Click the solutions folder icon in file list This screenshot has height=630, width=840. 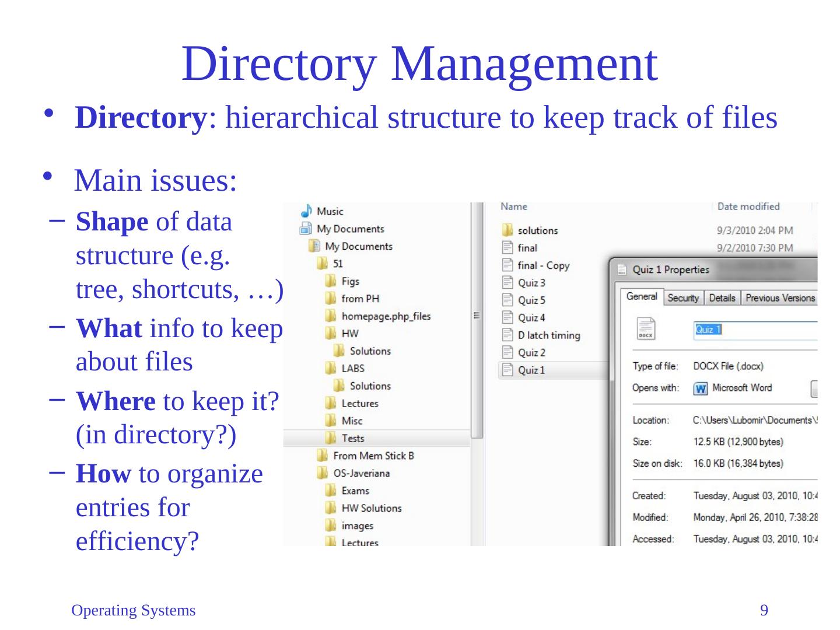[x=508, y=230]
